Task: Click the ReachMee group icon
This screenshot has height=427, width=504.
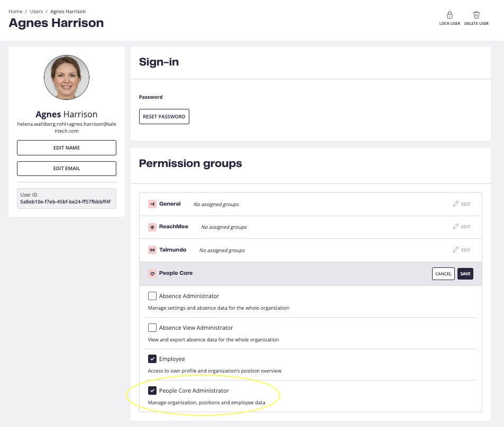Action: click(x=152, y=227)
